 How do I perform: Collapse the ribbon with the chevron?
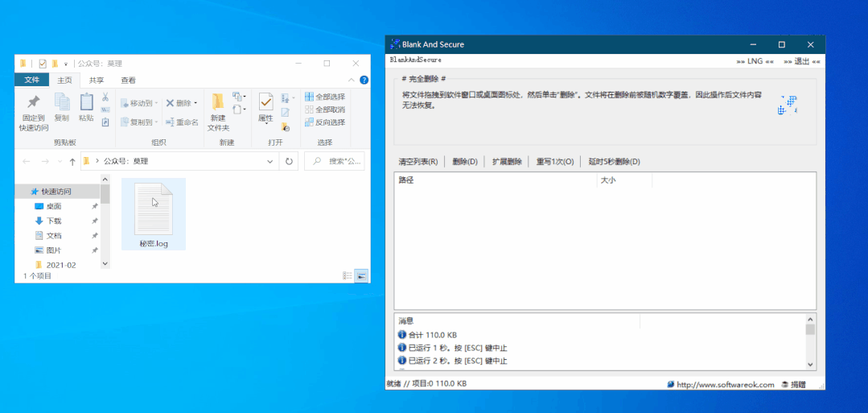point(351,81)
